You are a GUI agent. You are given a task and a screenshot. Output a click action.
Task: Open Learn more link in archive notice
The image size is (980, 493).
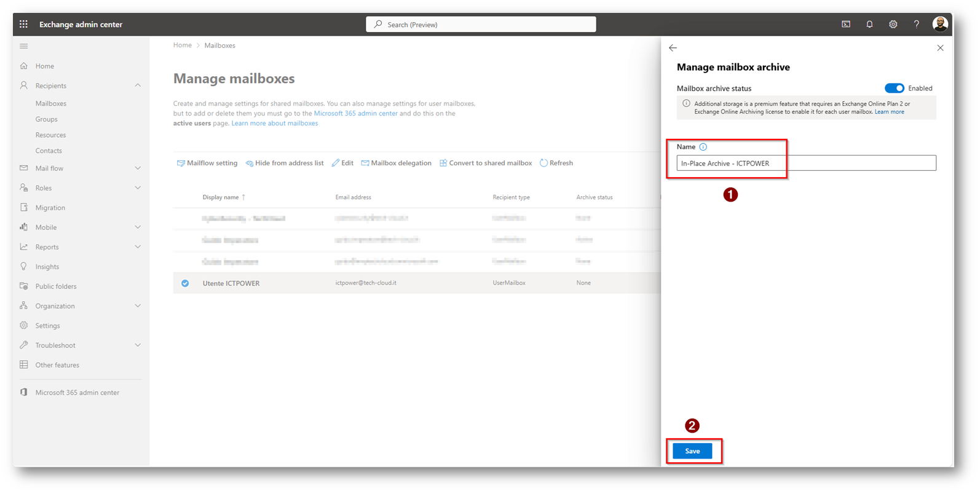[x=890, y=112]
